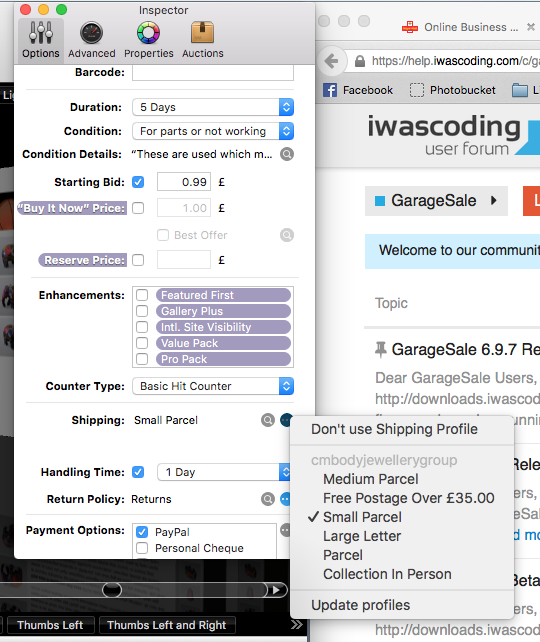This screenshot has height=642, width=540.
Task: Toggle the PayPal payment option
Action: click(142, 532)
